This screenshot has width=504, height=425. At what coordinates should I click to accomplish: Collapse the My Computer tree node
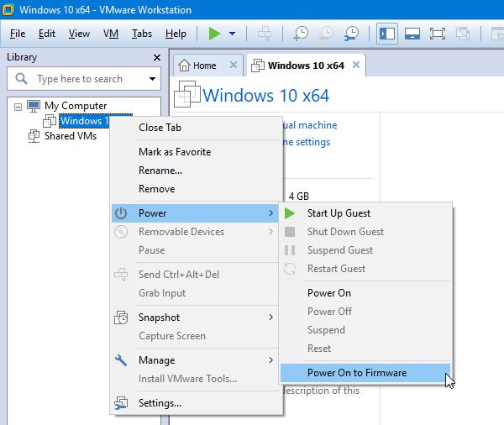pyautogui.click(x=18, y=107)
